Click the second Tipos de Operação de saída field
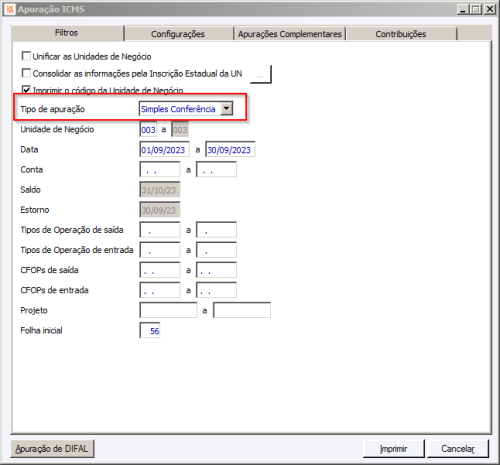This screenshot has width=500, height=465. click(x=216, y=230)
